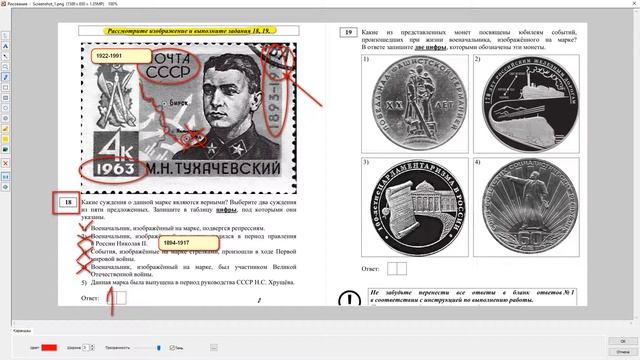
Task: Select the pencil freehand drawing tool
Action: pos(5,77)
